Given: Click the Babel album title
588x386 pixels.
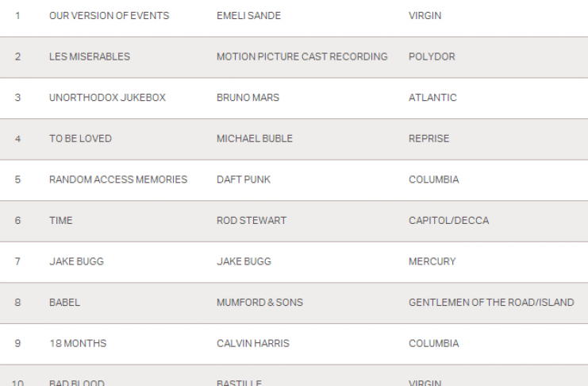Looking at the screenshot, I should click(64, 303).
